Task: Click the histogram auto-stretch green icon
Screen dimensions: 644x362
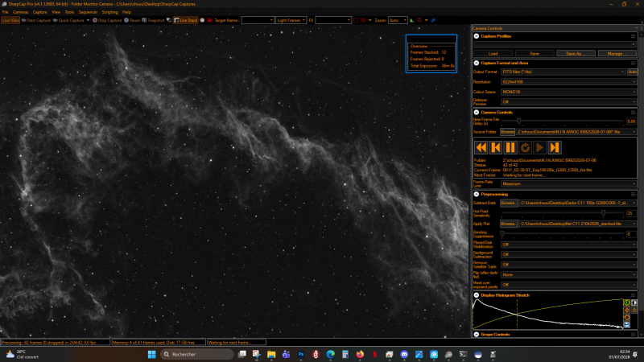Action: 627,303
